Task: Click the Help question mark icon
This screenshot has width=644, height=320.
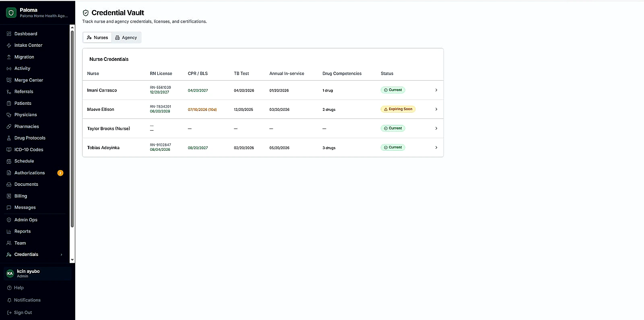Action: click(9, 288)
